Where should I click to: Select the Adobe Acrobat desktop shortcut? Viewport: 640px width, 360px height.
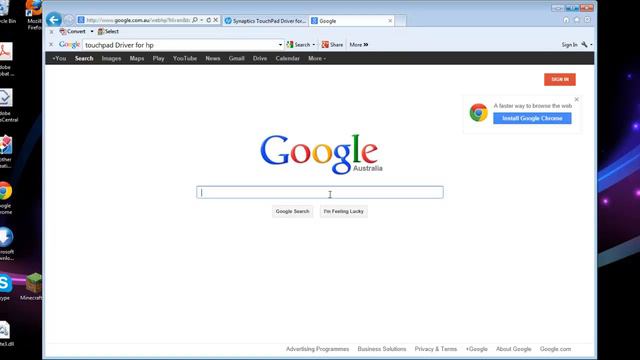point(6,59)
